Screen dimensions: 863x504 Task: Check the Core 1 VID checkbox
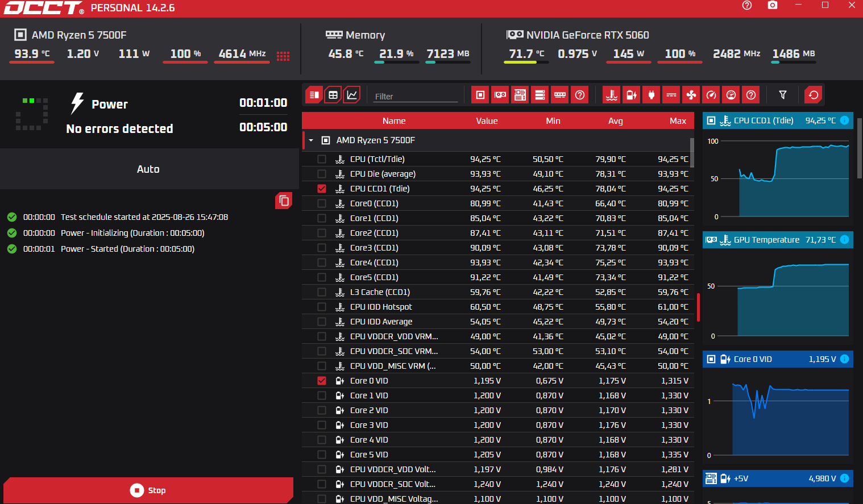click(322, 395)
